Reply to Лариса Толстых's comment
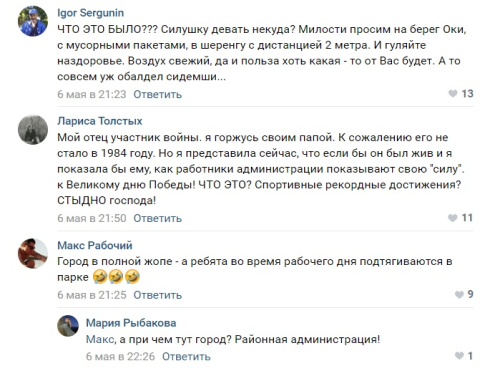 (x=157, y=218)
